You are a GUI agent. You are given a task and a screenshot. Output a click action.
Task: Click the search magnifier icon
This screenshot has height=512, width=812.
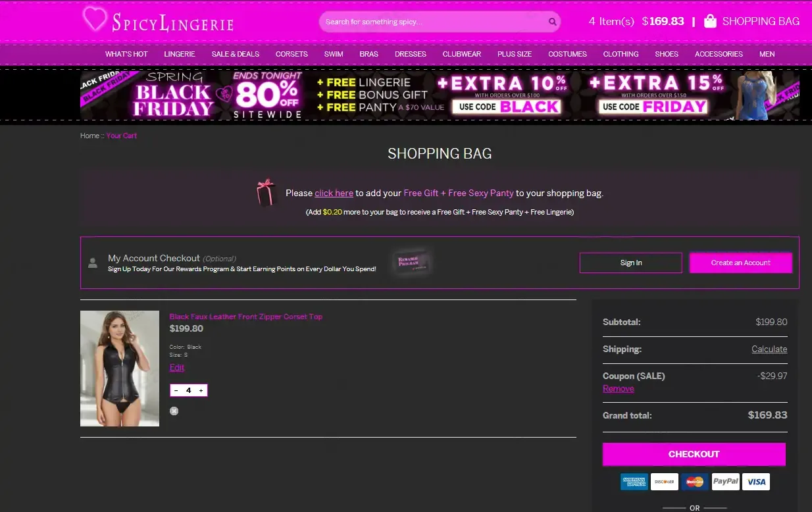pos(552,22)
